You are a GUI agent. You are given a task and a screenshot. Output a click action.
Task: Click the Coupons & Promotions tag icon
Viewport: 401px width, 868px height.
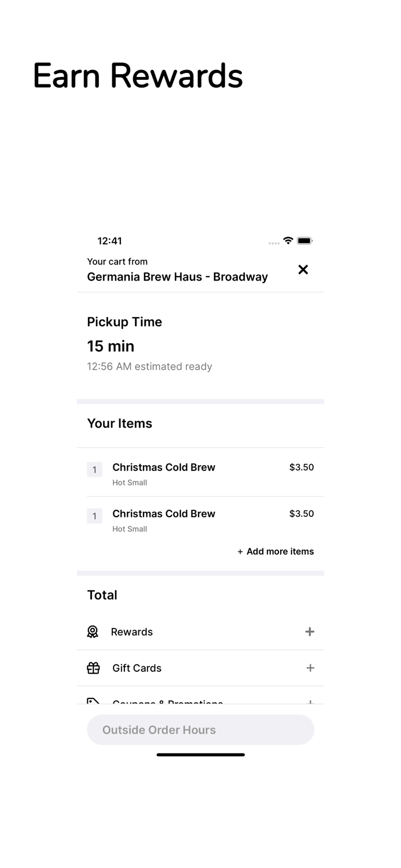(93, 702)
